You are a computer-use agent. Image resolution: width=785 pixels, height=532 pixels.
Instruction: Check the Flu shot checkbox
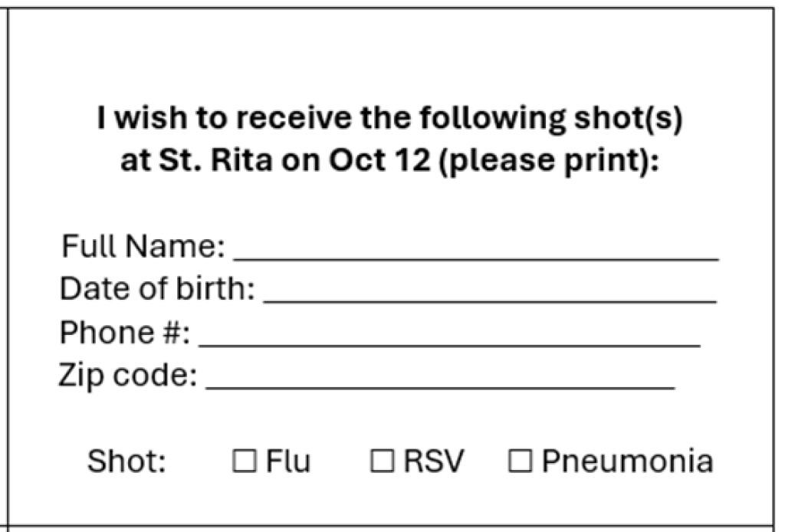tap(245, 461)
